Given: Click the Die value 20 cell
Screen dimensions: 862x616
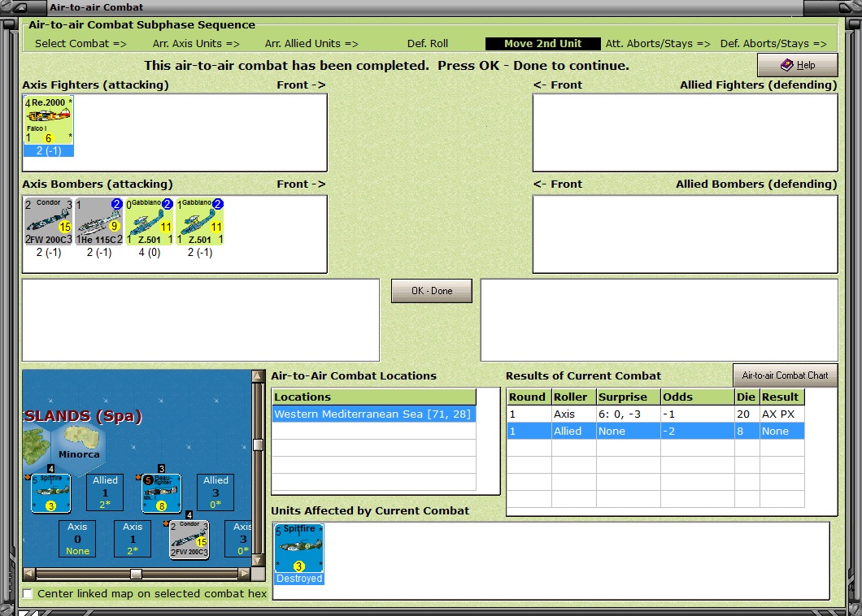Looking at the screenshot, I should coord(747,414).
